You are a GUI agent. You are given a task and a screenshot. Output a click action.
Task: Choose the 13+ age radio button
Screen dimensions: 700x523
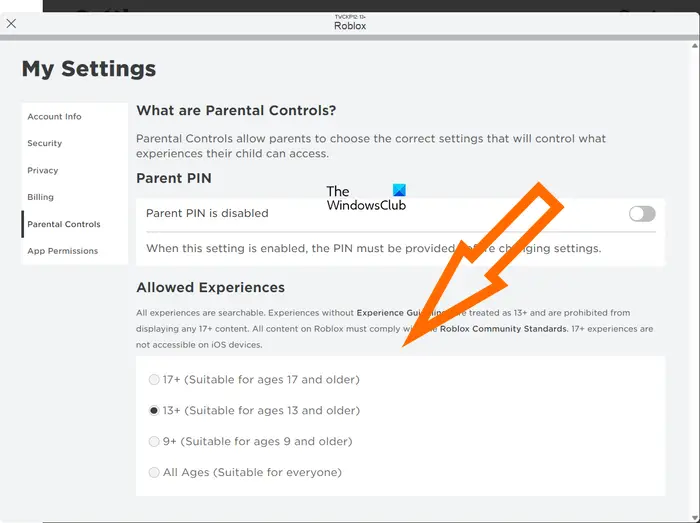coord(154,411)
